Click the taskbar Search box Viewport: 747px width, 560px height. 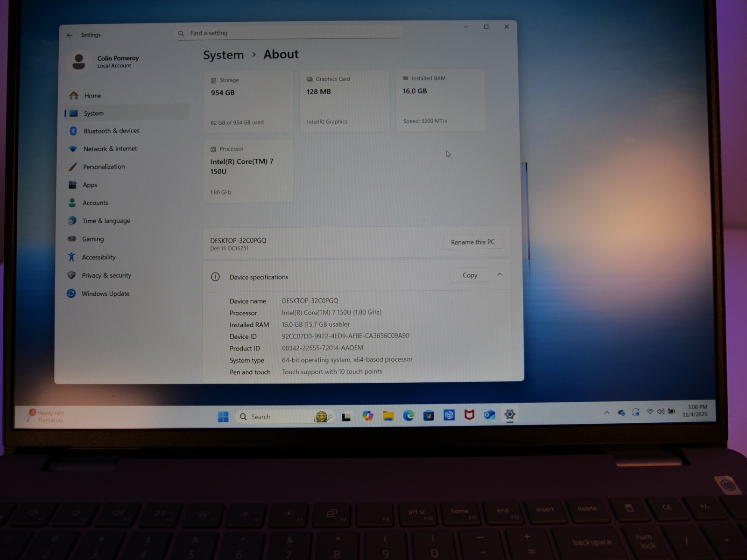click(285, 417)
